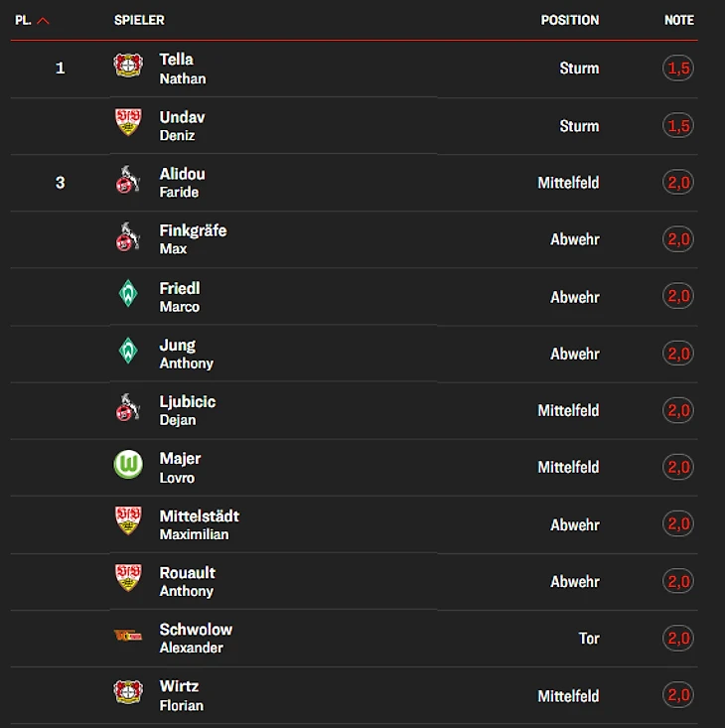Open Rouault Anthony player link

[x=187, y=580]
